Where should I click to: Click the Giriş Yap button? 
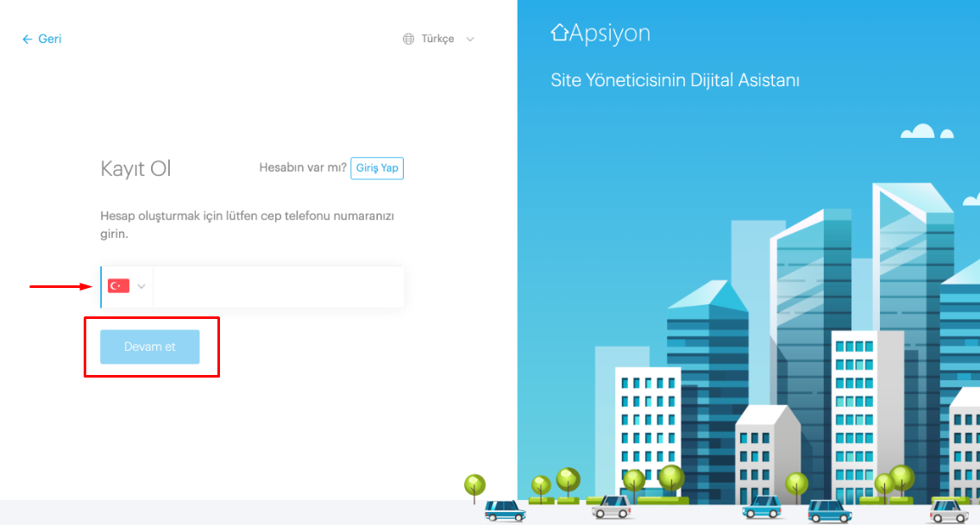(377, 168)
